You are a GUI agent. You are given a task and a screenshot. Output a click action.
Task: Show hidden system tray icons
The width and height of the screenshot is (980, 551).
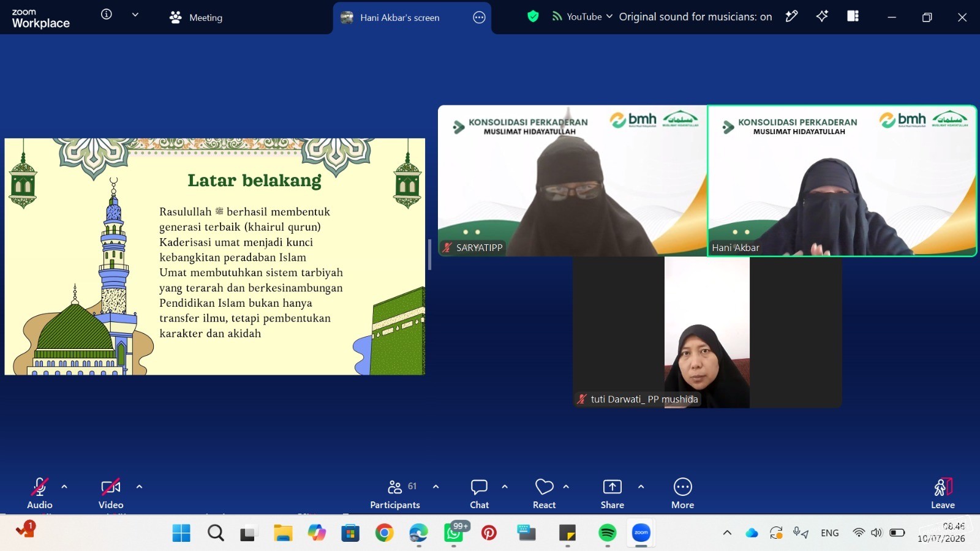click(x=727, y=533)
